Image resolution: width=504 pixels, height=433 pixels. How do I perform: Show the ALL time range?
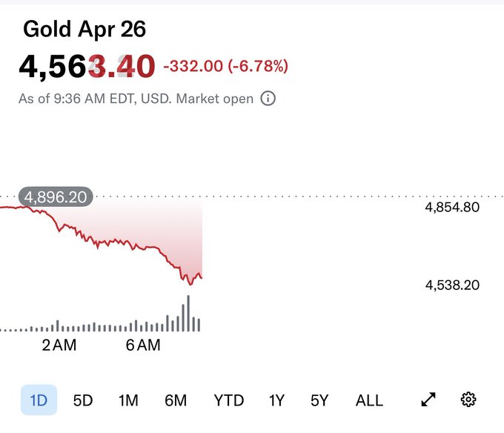click(x=369, y=400)
